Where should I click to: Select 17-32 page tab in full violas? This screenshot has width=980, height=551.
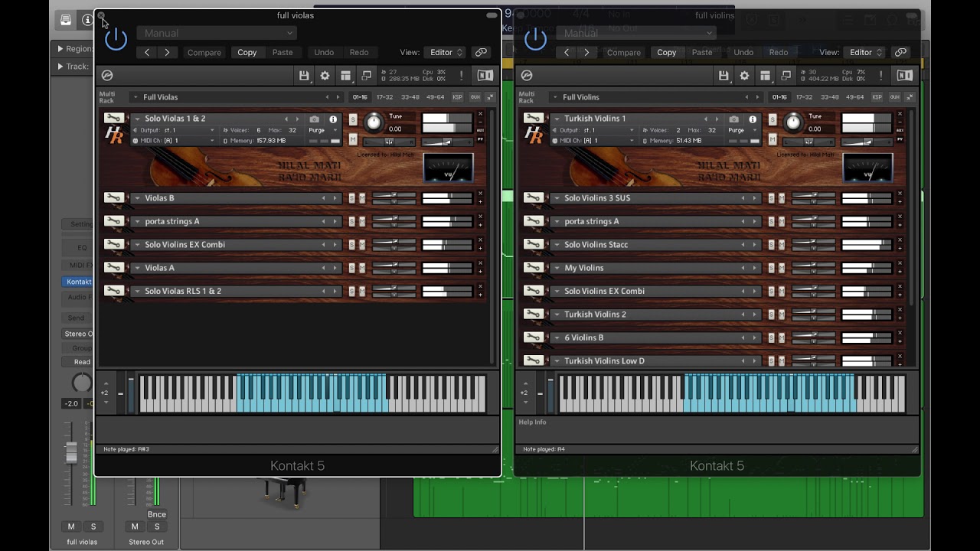click(x=384, y=97)
